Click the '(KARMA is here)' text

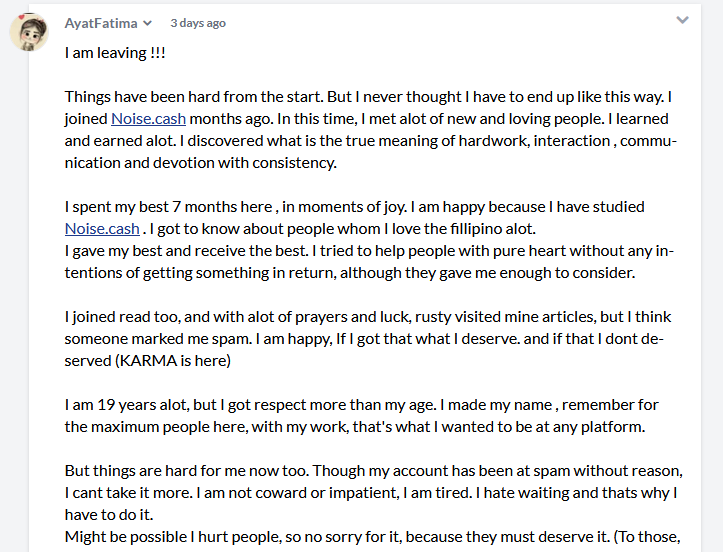pos(172,361)
